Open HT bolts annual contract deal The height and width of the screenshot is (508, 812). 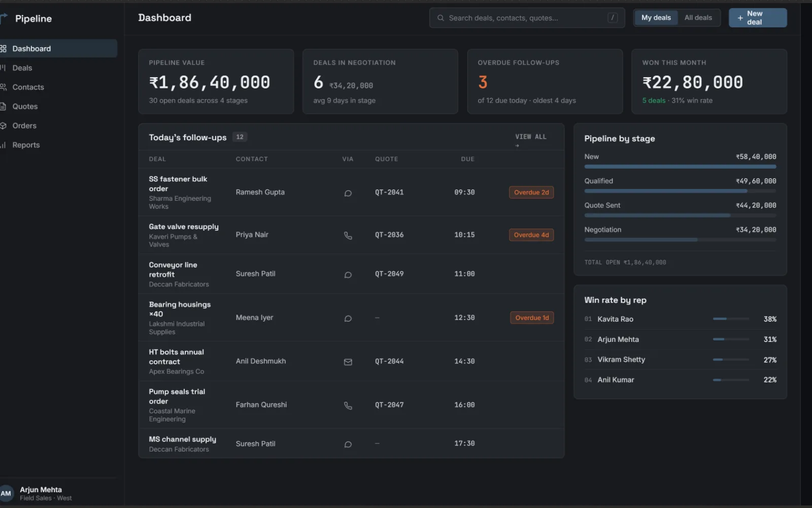(x=176, y=357)
